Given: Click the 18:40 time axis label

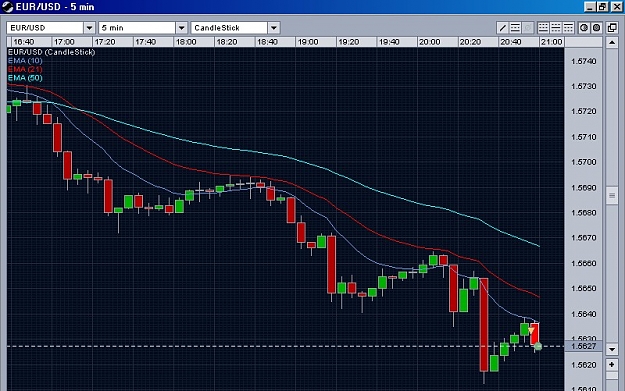Looking at the screenshot, I should coord(267,42).
